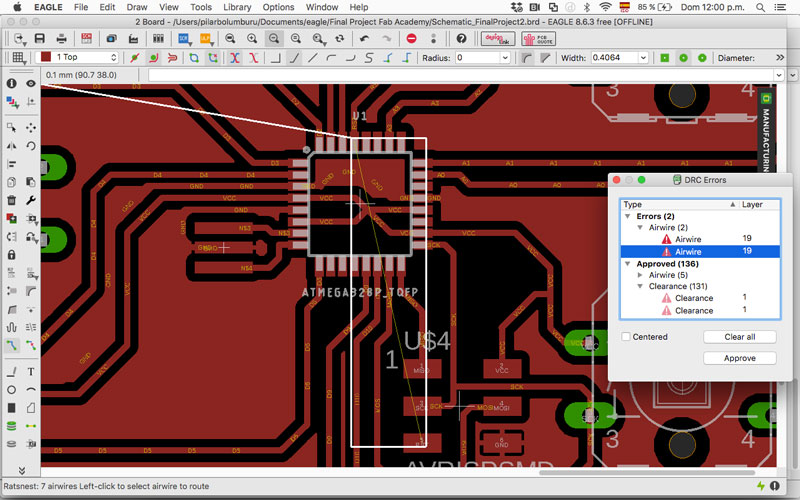Collapse the Errors (2) tree group

(628, 216)
